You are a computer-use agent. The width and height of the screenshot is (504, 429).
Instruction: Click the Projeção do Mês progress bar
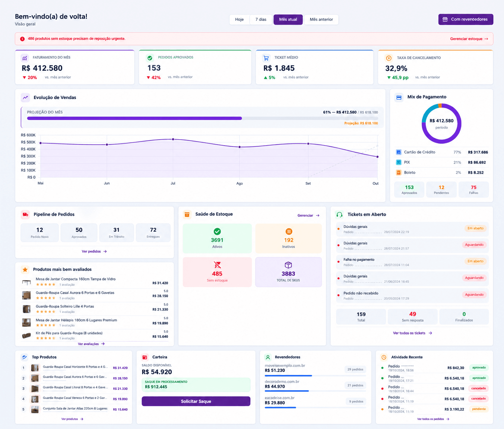pos(203,118)
